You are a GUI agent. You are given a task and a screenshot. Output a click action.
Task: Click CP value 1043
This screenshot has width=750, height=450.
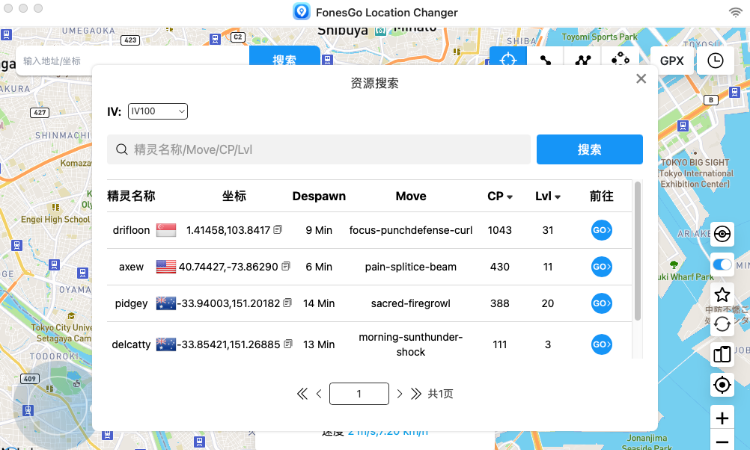point(500,230)
